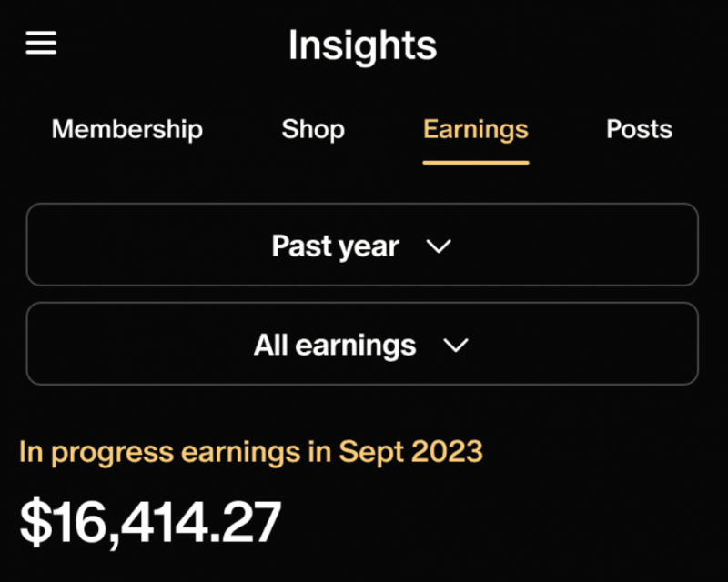Click the dollar sign of the earnings total
The image size is (728, 582).
click(x=35, y=523)
